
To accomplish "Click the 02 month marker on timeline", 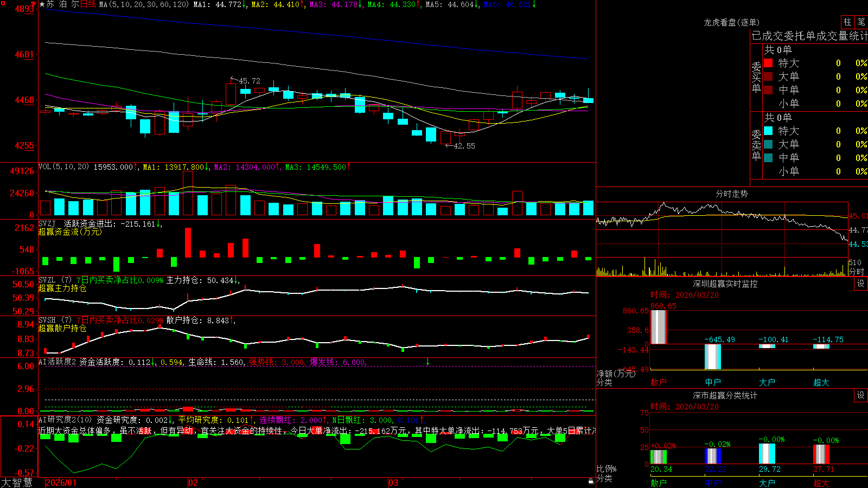I will [x=193, y=483].
